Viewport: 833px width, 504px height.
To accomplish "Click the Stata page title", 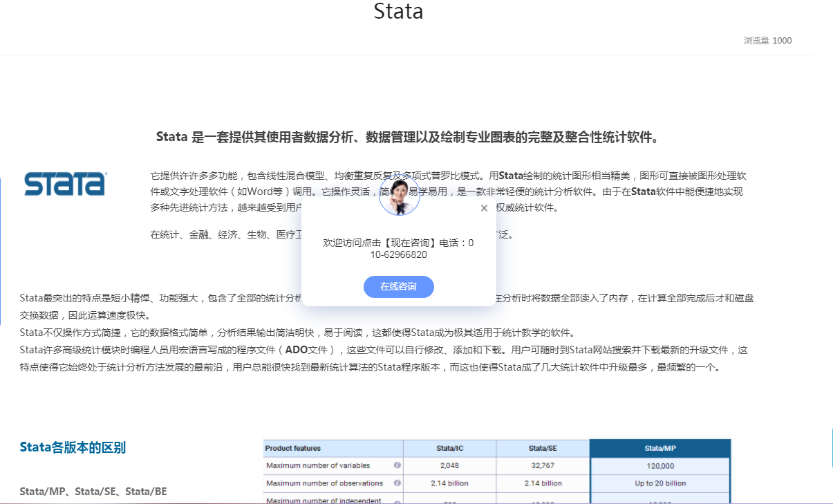I will tap(398, 11).
